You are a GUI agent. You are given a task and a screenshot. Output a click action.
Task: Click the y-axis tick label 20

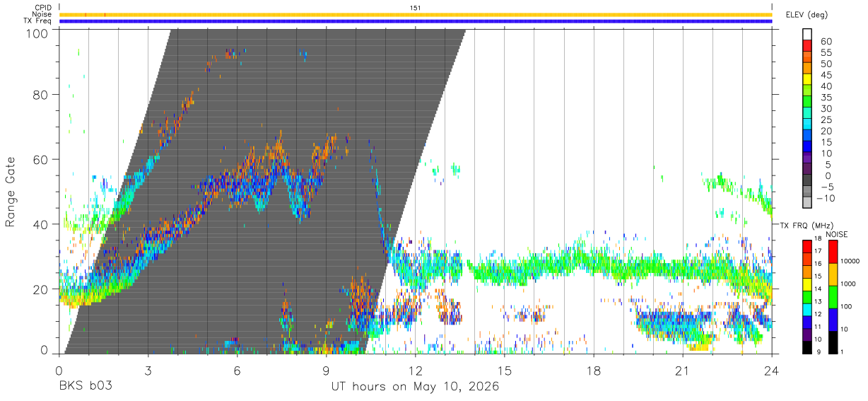40,289
